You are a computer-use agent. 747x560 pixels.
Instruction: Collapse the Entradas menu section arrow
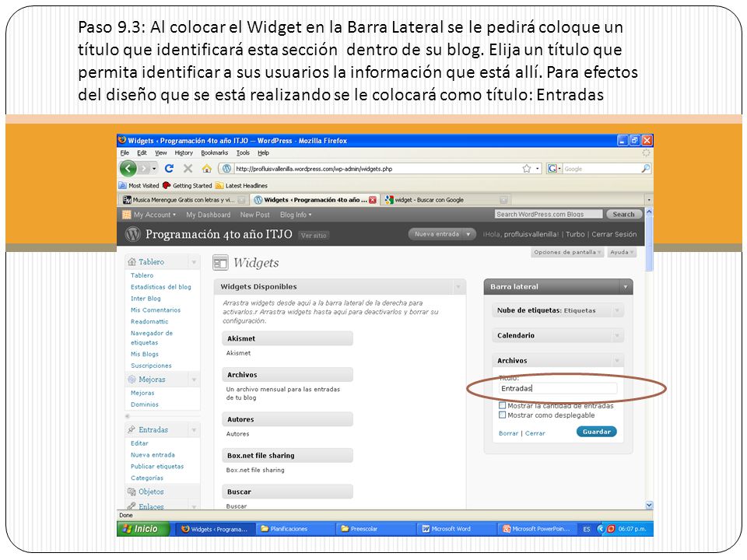tap(194, 429)
